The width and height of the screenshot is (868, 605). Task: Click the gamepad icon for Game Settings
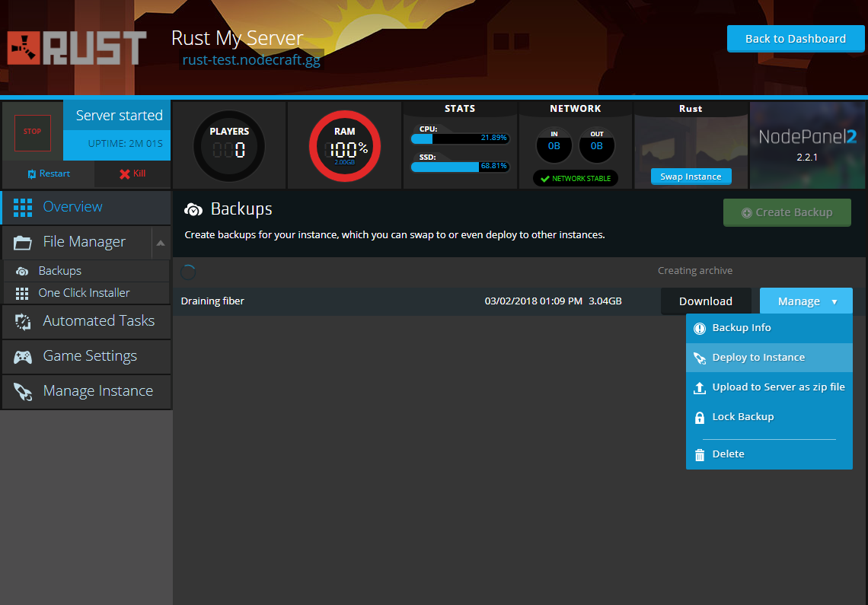coord(23,356)
